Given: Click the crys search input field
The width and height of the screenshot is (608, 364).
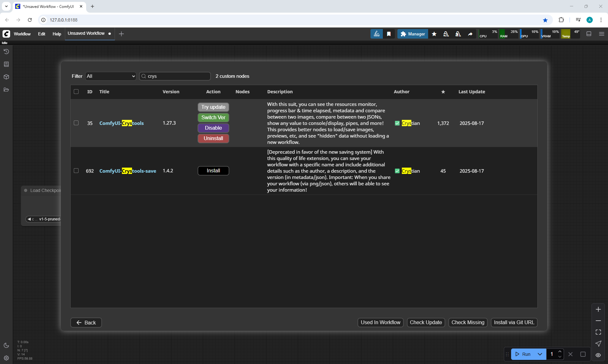Looking at the screenshot, I should (177, 76).
